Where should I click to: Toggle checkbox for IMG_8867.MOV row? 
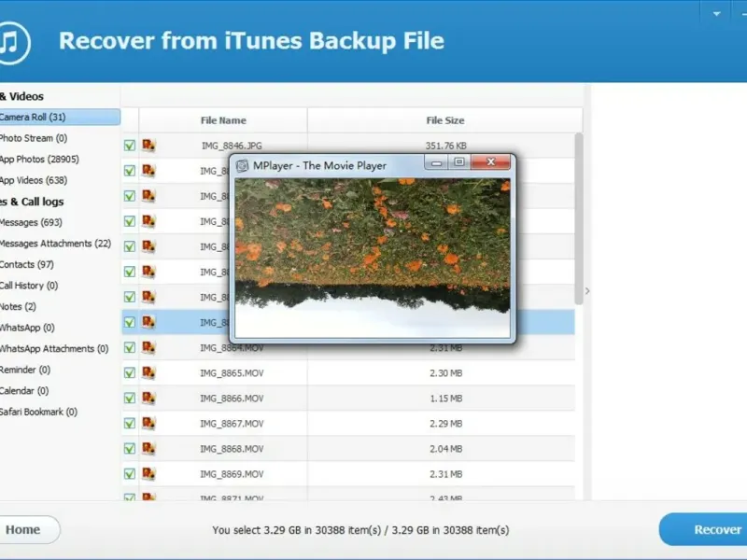point(129,424)
